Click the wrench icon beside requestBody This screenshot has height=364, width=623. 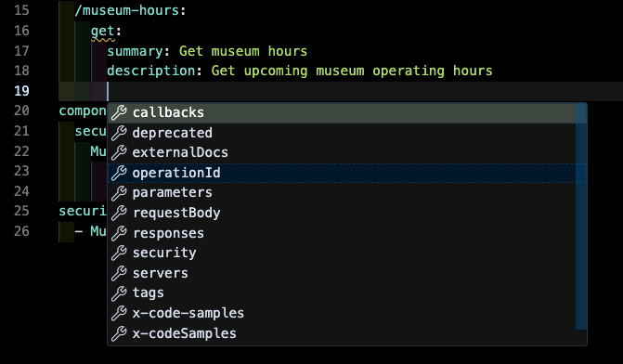click(119, 213)
